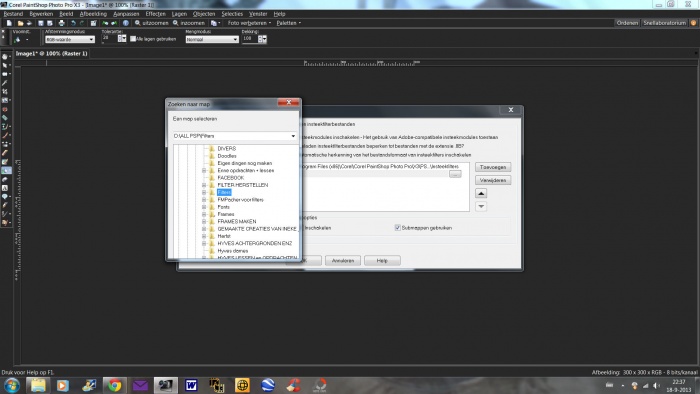
Task: Expand the FILTER HERSTELLEN folder node
Action: 204,185
